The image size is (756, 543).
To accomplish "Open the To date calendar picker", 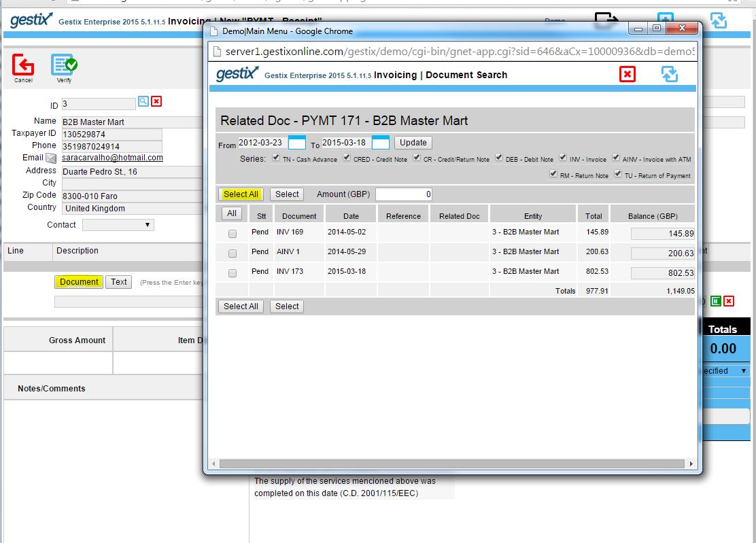I will click(x=381, y=143).
